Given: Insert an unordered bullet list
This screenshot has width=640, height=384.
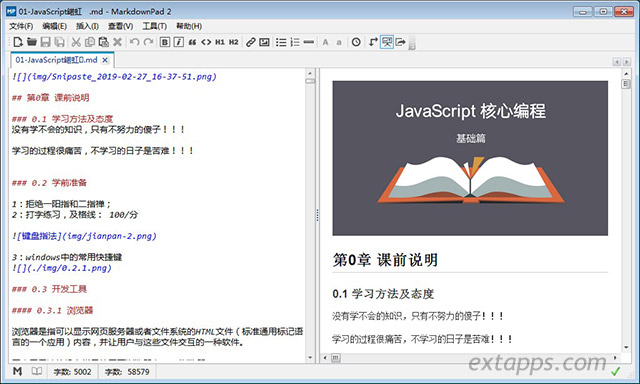Looking at the screenshot, I should click(x=281, y=42).
